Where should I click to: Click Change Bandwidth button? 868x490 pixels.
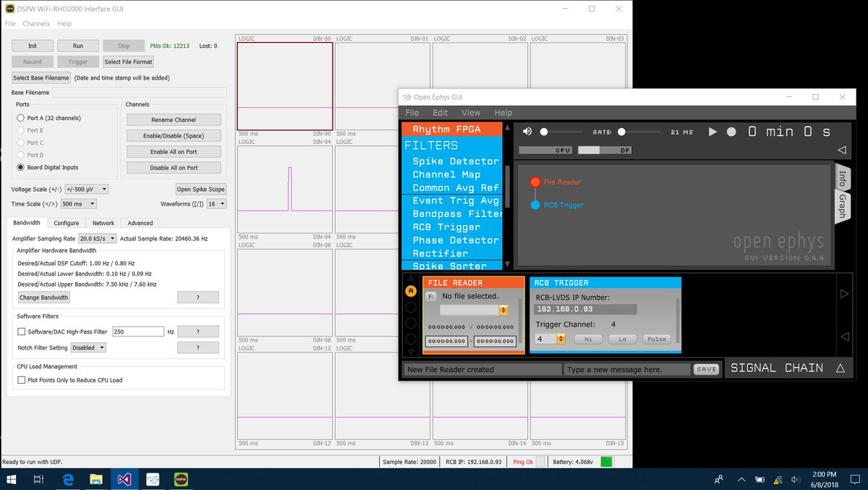pyautogui.click(x=44, y=297)
